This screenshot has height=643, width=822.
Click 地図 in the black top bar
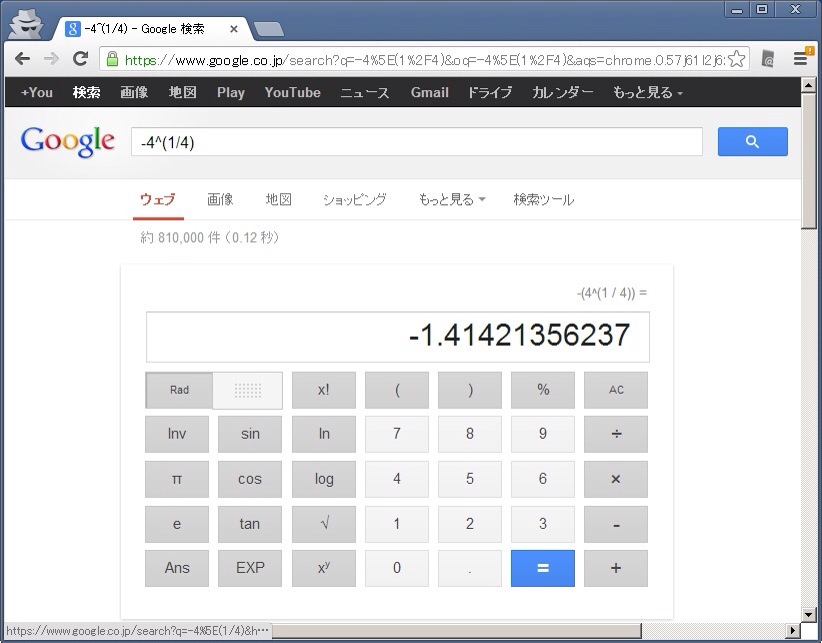click(x=182, y=93)
